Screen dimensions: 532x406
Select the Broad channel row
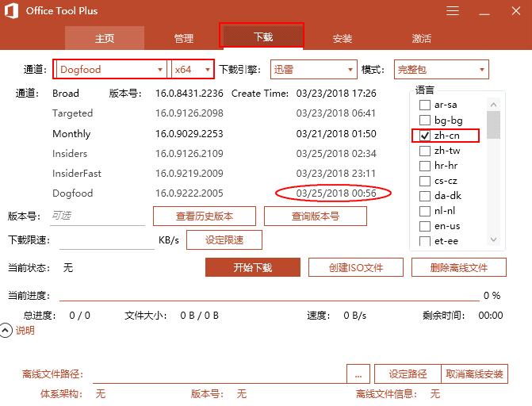[x=66, y=94]
